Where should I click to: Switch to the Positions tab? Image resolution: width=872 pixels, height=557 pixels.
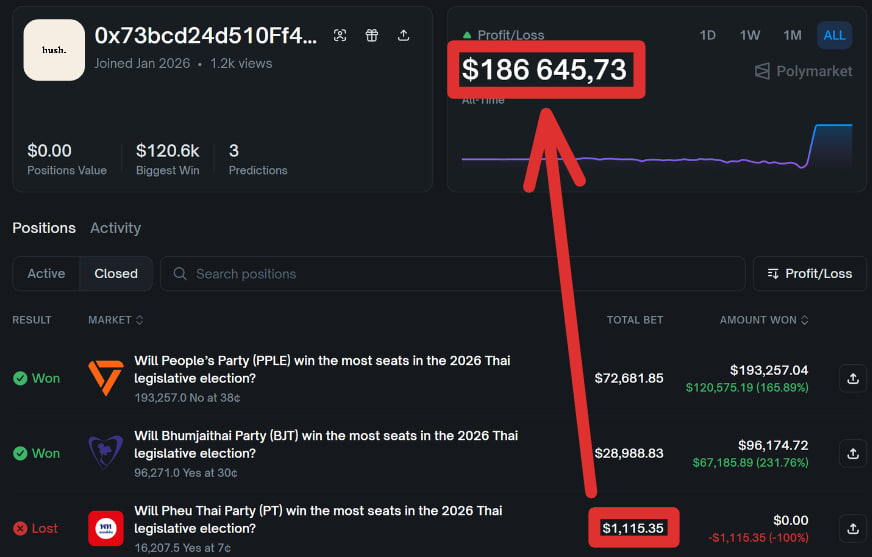[44, 228]
